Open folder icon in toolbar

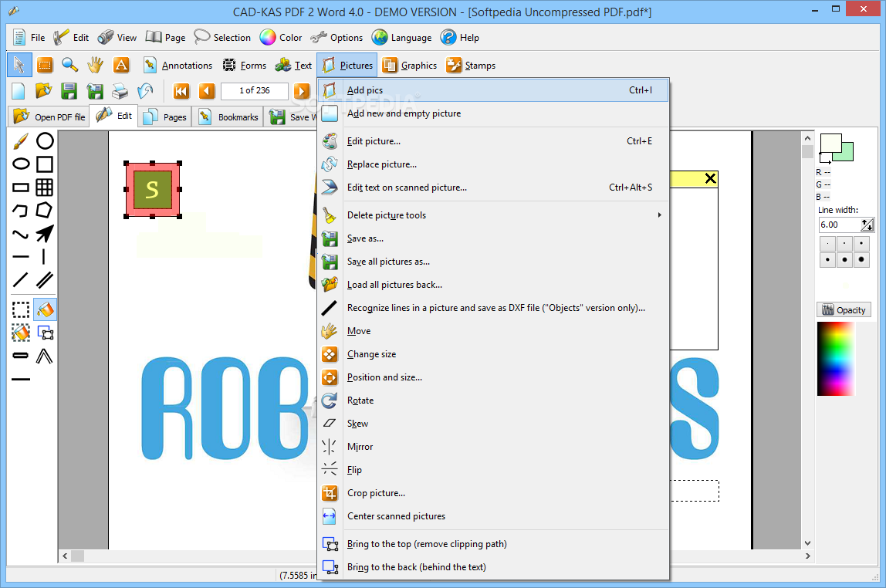tap(43, 91)
